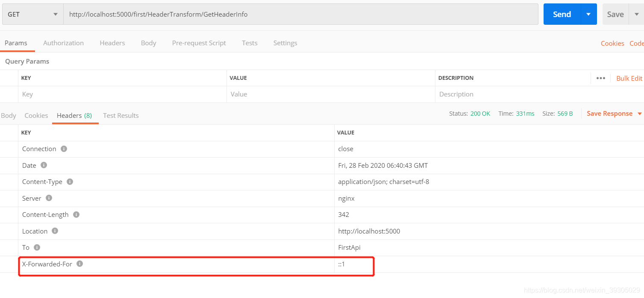The width and height of the screenshot is (644, 298).
Task: Save the request
Action: tap(615, 14)
